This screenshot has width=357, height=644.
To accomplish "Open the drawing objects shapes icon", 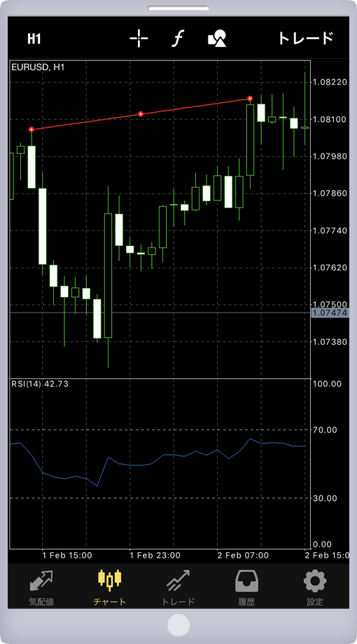I will [x=217, y=39].
